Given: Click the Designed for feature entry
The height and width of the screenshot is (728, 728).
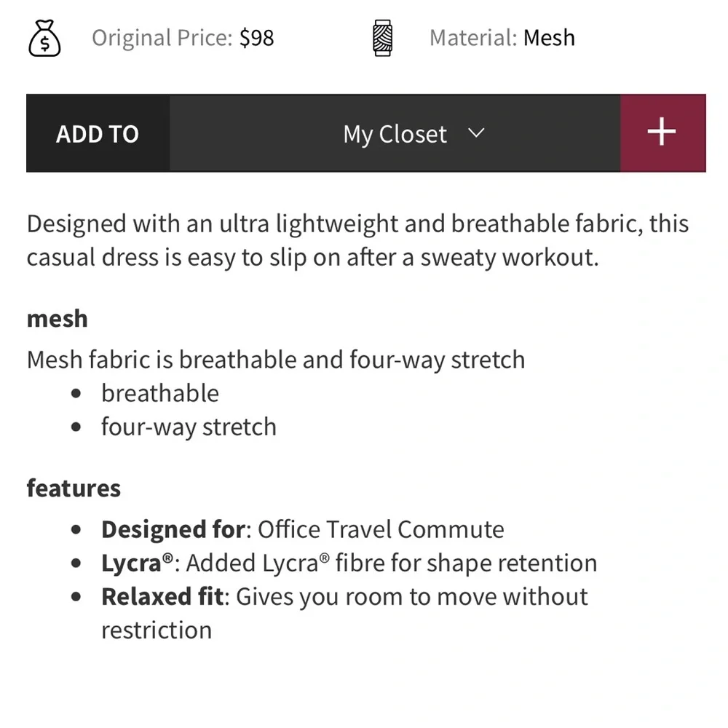Looking at the screenshot, I should coord(303,529).
